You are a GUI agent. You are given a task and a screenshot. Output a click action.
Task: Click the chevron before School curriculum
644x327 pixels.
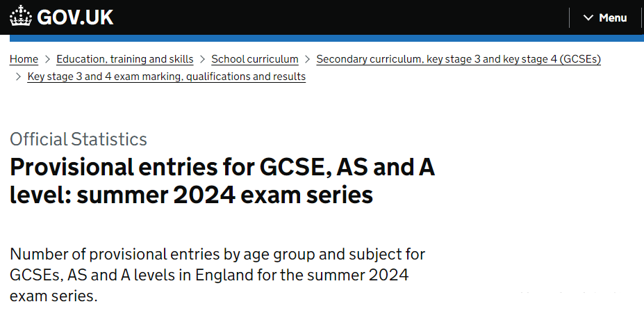click(202, 59)
